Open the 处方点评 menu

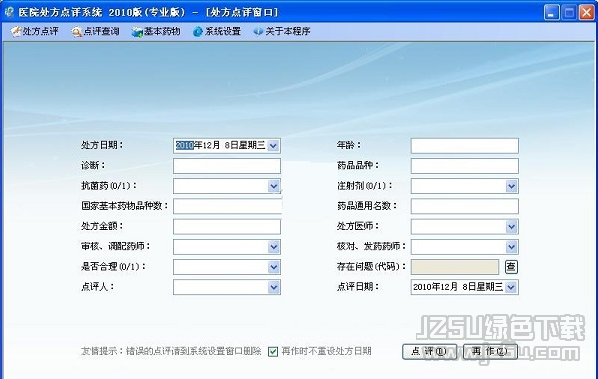(x=35, y=31)
